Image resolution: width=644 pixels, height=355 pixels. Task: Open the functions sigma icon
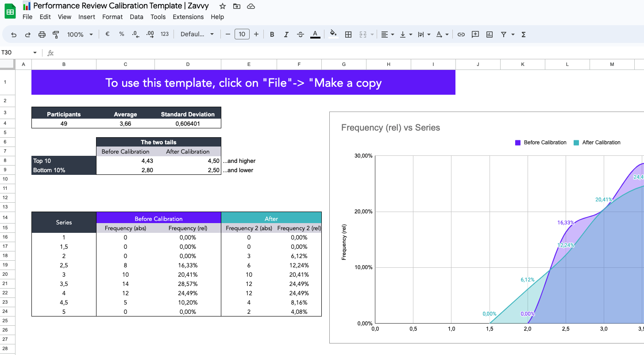coord(524,35)
